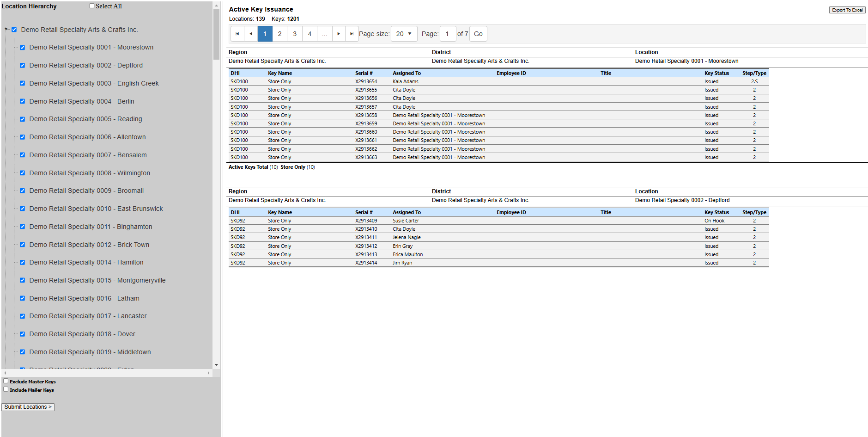Click Submit Locations button
This screenshot has height=437, width=868.
pyautogui.click(x=28, y=407)
